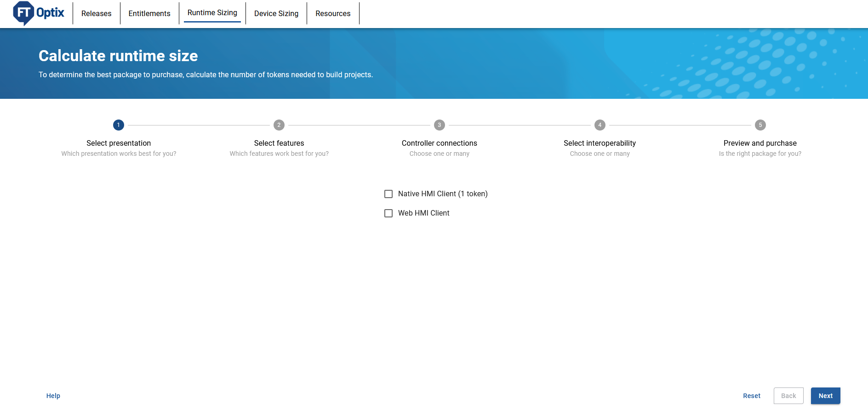
Task: Enable Native HMI Client checkbox
Action: [x=388, y=194]
